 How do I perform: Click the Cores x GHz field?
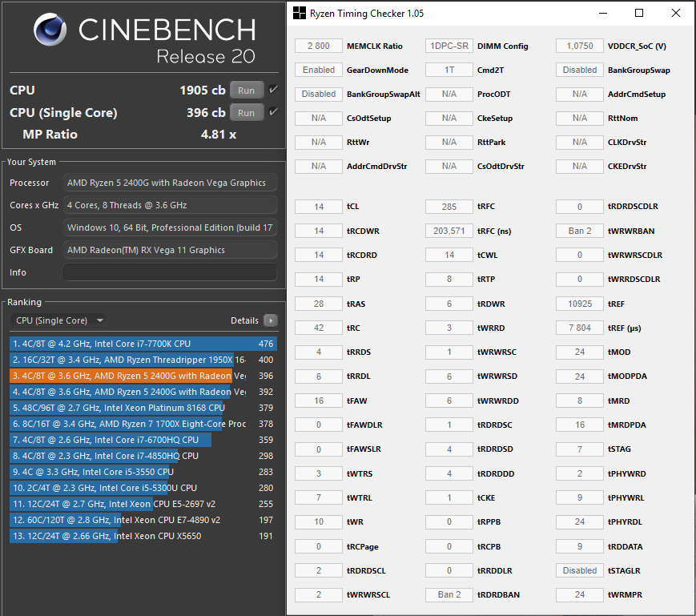click(170, 205)
